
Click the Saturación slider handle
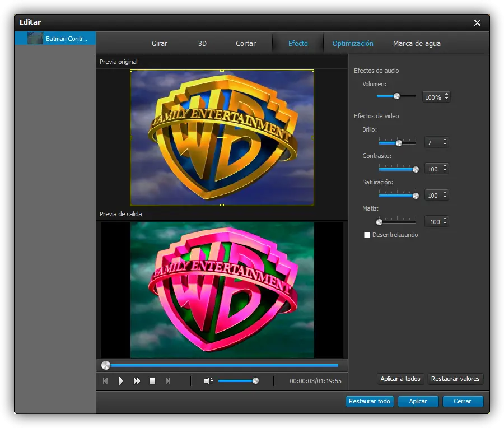(x=416, y=196)
